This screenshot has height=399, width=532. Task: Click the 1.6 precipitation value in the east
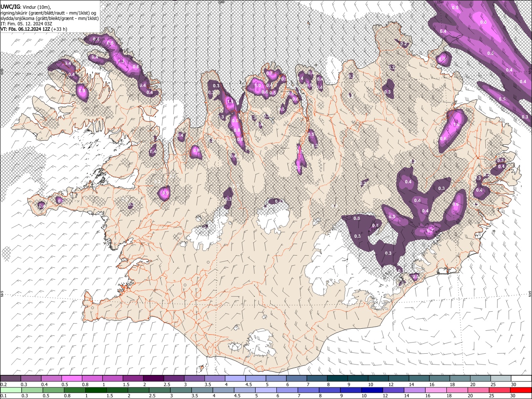(x=456, y=124)
